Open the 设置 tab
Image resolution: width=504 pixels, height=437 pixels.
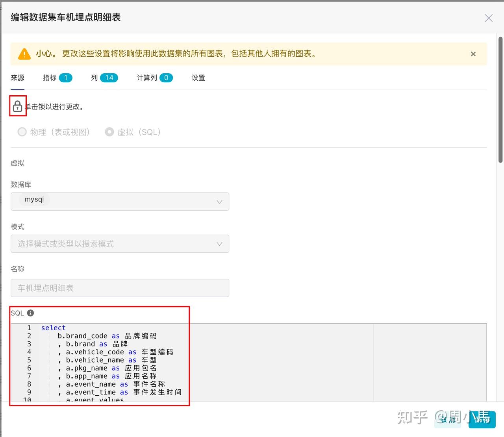198,78
